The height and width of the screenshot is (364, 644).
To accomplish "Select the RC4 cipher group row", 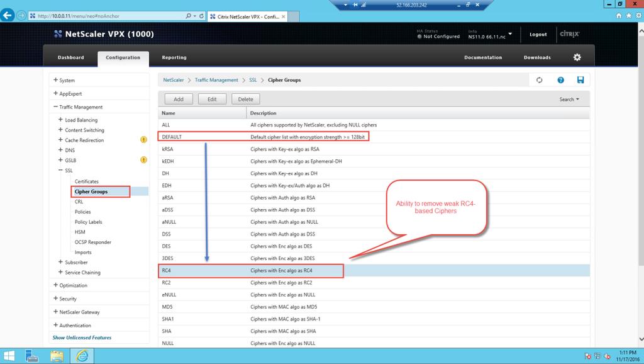I will pyautogui.click(x=374, y=271).
